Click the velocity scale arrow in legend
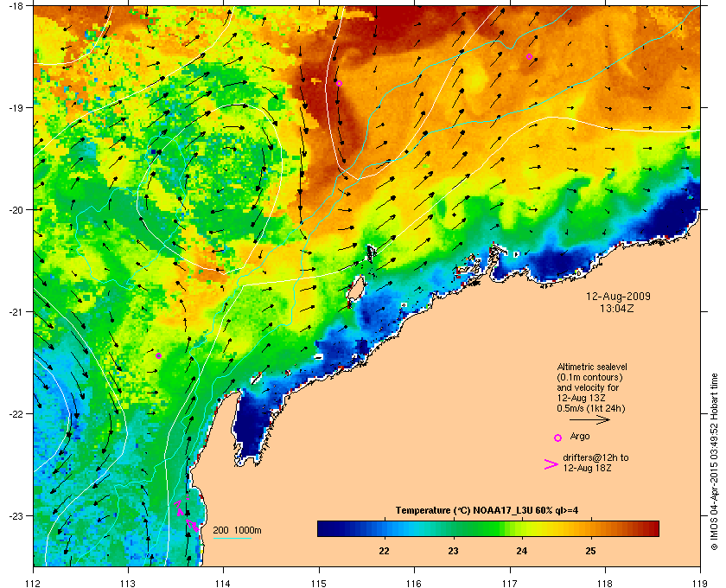This screenshot has height=588, width=726. [589, 420]
